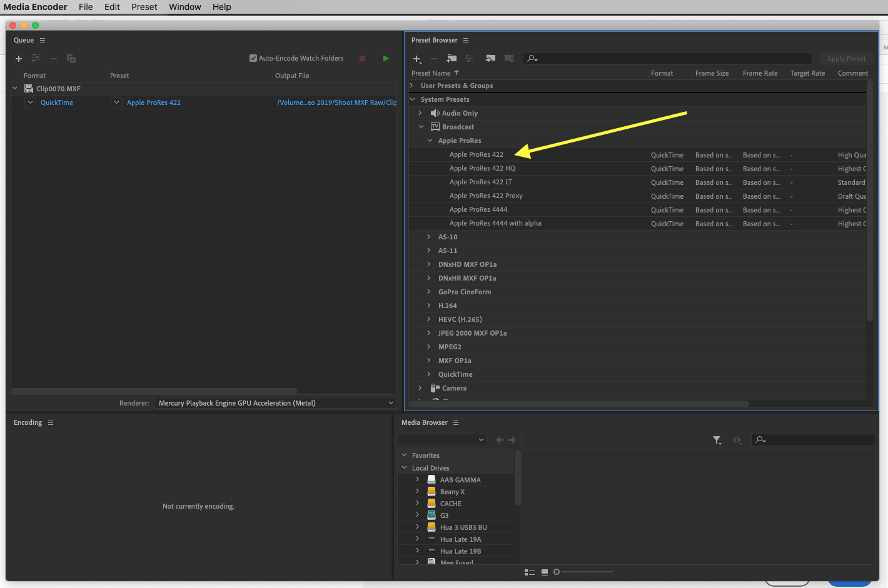Expand the User Presets & Groups section

point(412,86)
